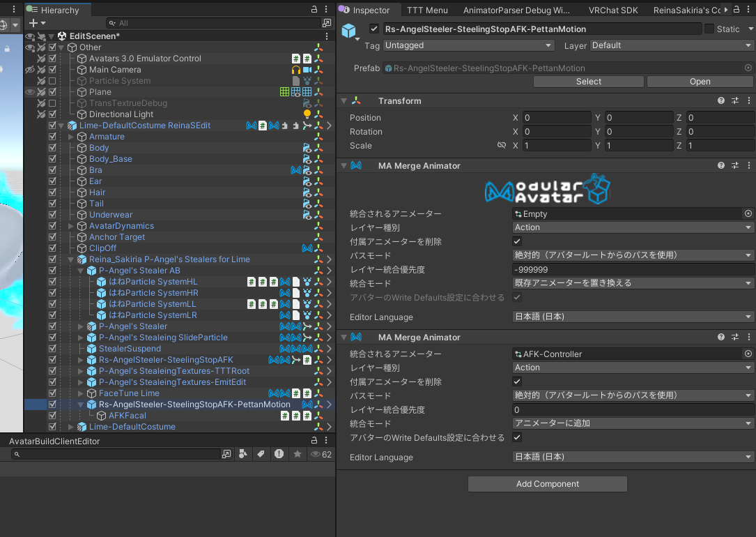Click the prefab Select button
756x537 pixels.
588,82
